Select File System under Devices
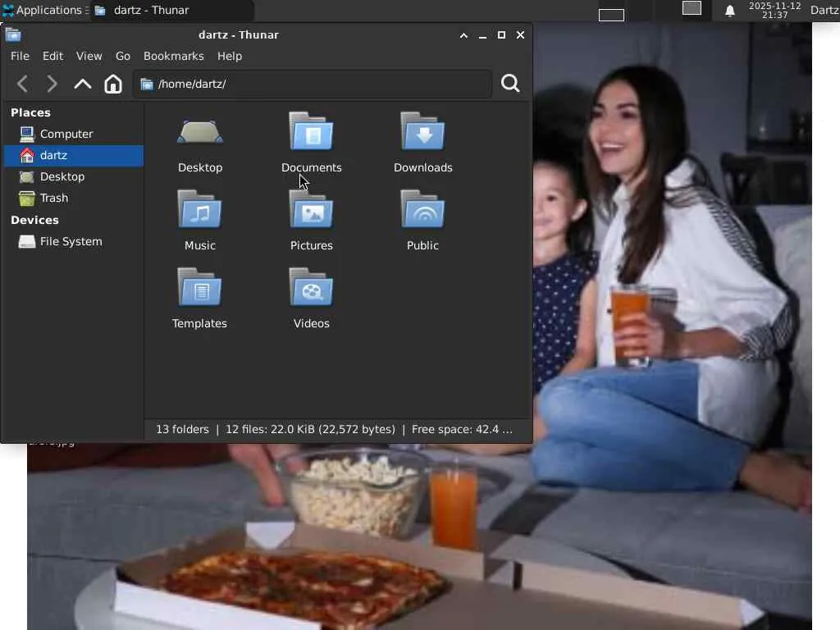The height and width of the screenshot is (630, 840). 71,241
